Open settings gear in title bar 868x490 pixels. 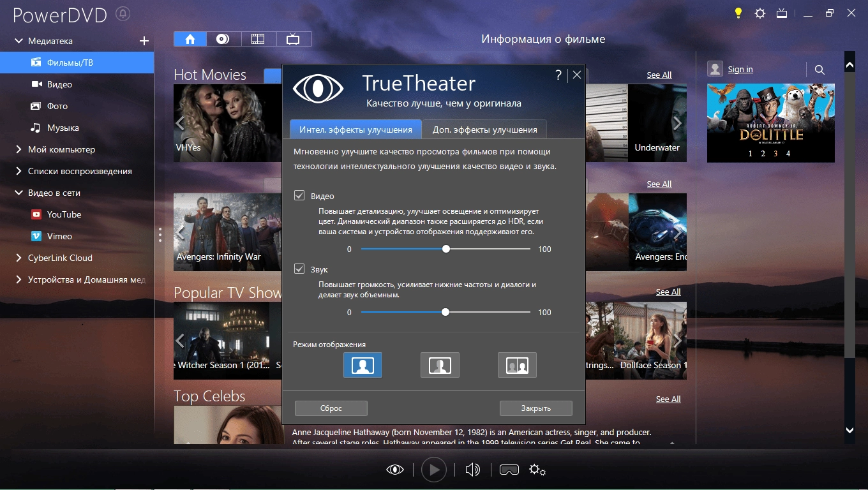(x=759, y=13)
